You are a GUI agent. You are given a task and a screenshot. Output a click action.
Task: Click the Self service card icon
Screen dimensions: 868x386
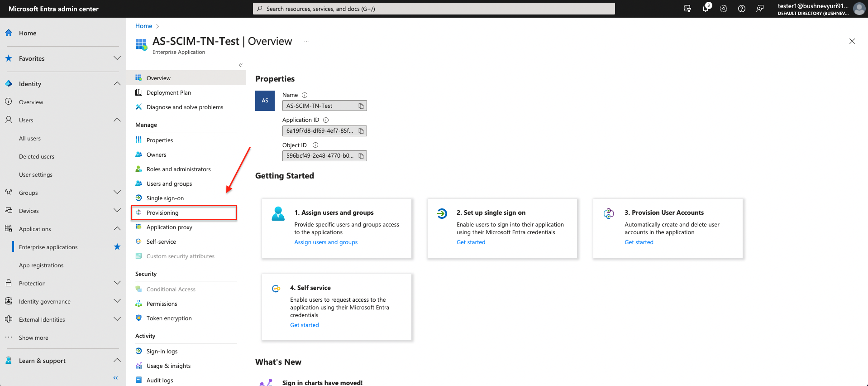click(x=276, y=289)
